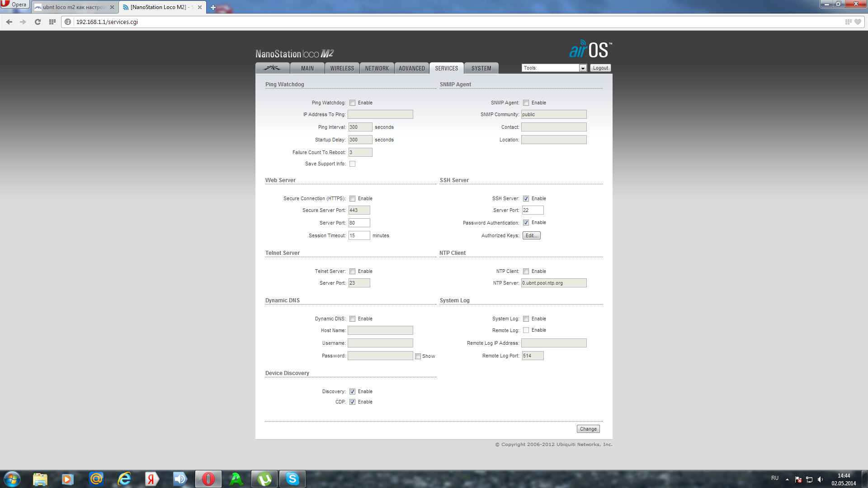Open the Mail.ru agent taskbar icon

pos(96,479)
